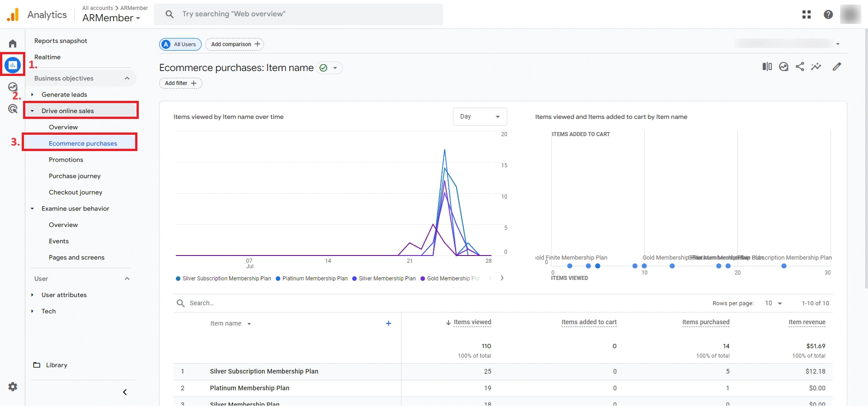Click Silver Subscription Membership Plan table row
The width and height of the screenshot is (868, 407).
[503, 372]
